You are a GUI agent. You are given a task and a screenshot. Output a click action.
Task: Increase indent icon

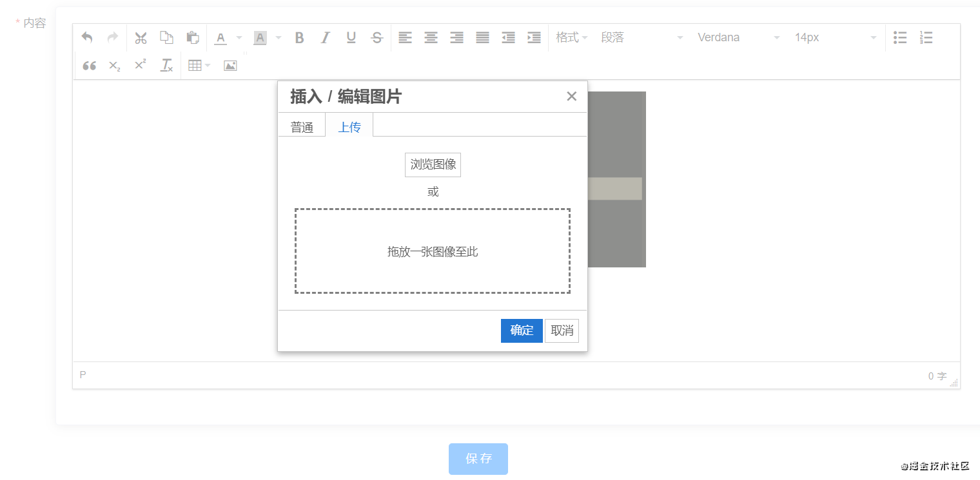point(534,37)
